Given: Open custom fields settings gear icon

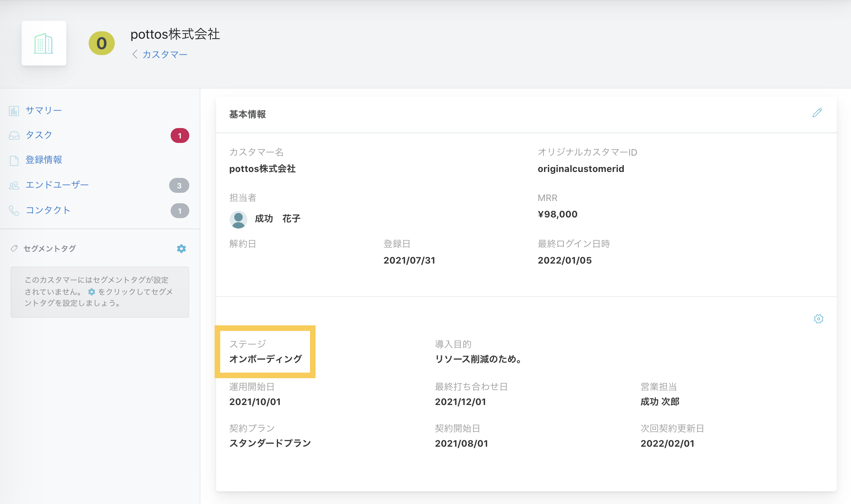Looking at the screenshot, I should 819,319.
